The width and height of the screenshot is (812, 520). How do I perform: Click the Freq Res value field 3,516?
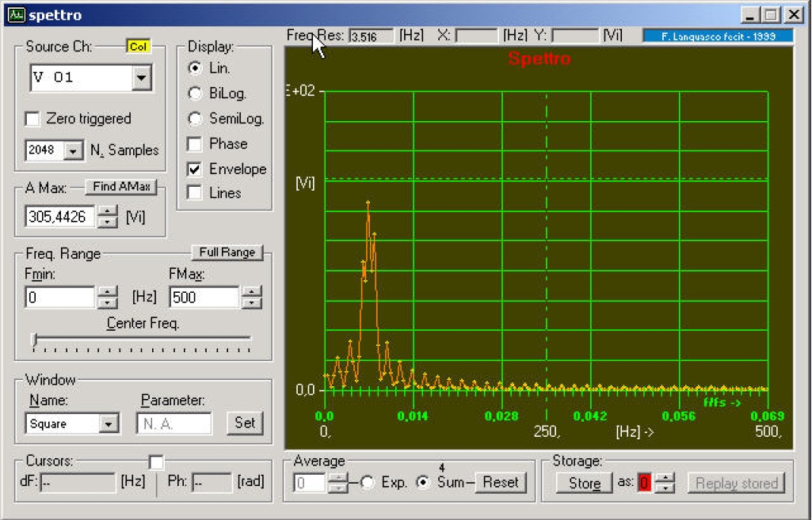[x=372, y=36]
